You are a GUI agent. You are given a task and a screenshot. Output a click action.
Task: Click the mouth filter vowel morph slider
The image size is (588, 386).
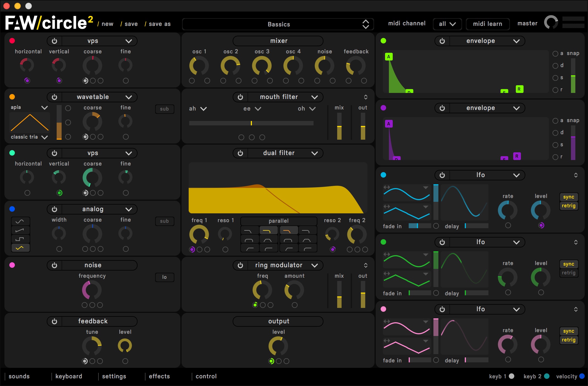coord(251,123)
